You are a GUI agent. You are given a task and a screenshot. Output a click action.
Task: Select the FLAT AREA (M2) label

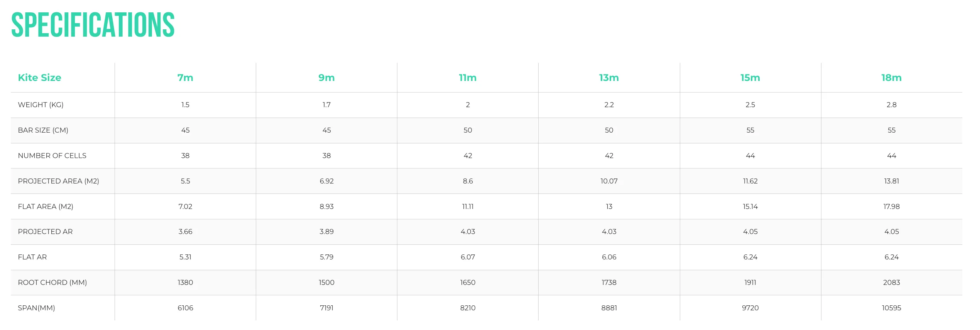46,207
